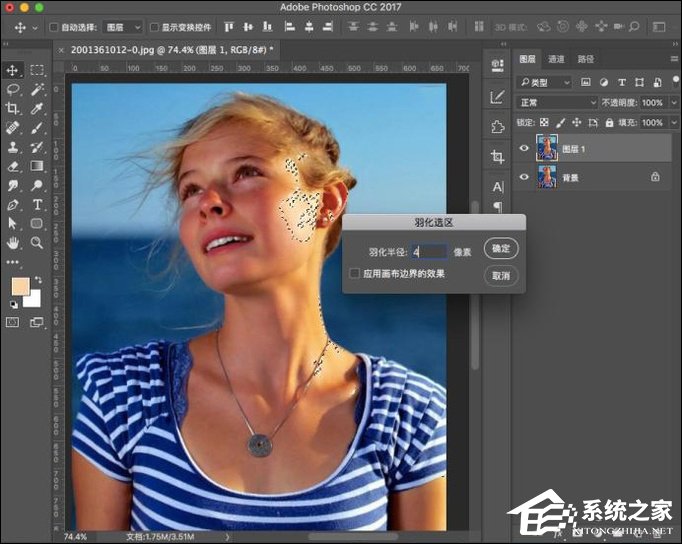Reset default foreground and background colors
The height and width of the screenshot is (544, 682).
[13, 304]
